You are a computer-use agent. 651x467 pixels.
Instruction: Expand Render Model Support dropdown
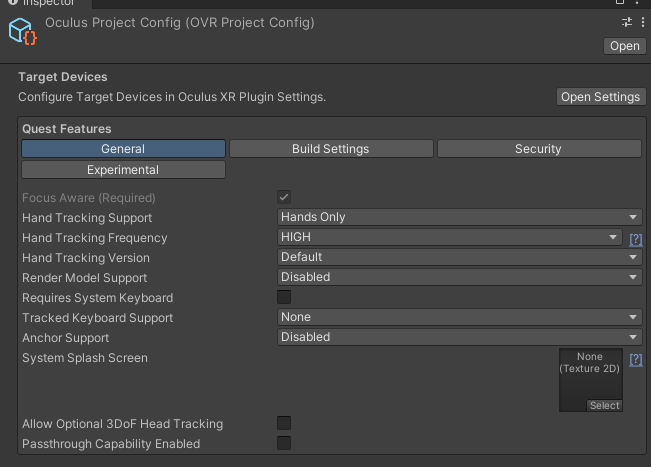point(459,277)
